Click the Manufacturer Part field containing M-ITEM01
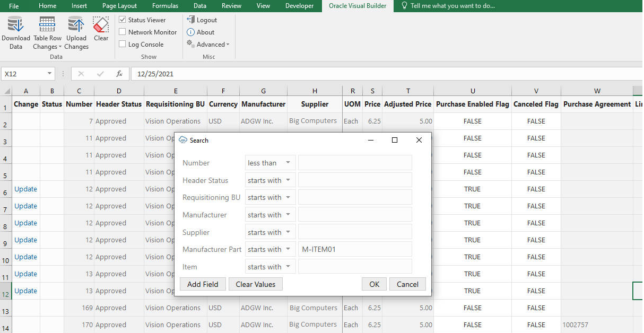Viewport: 644px width, 333px height. [x=355, y=249]
